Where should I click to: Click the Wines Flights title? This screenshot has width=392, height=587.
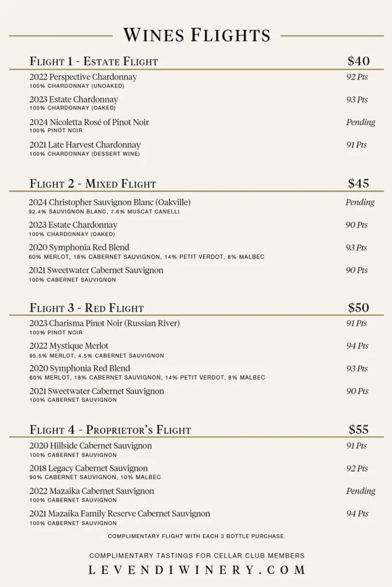point(197,35)
